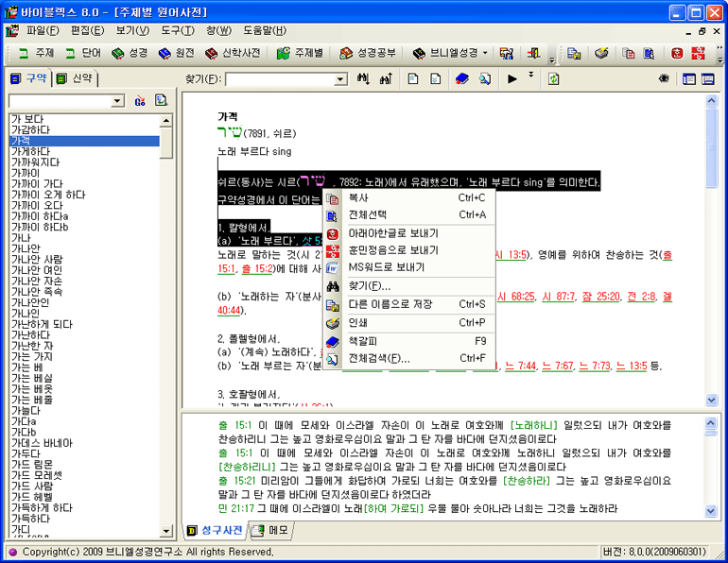Switch to the 신약 tab

point(75,78)
